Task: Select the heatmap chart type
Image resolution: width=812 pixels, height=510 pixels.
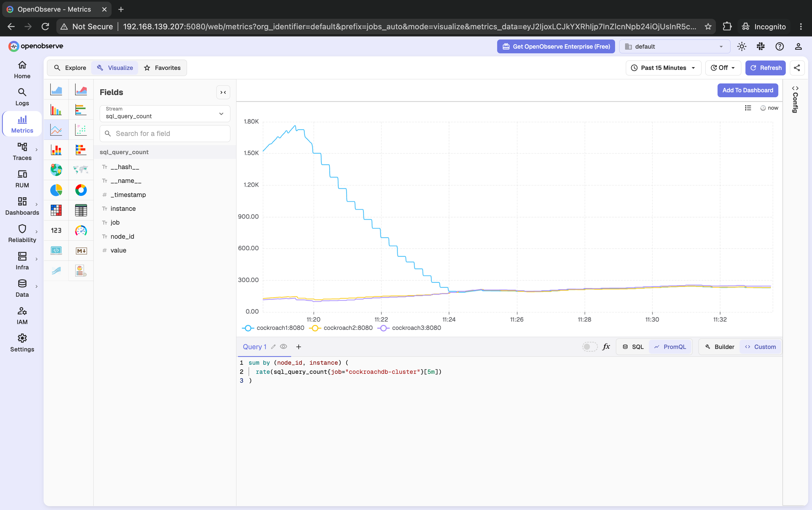Action: (x=56, y=211)
